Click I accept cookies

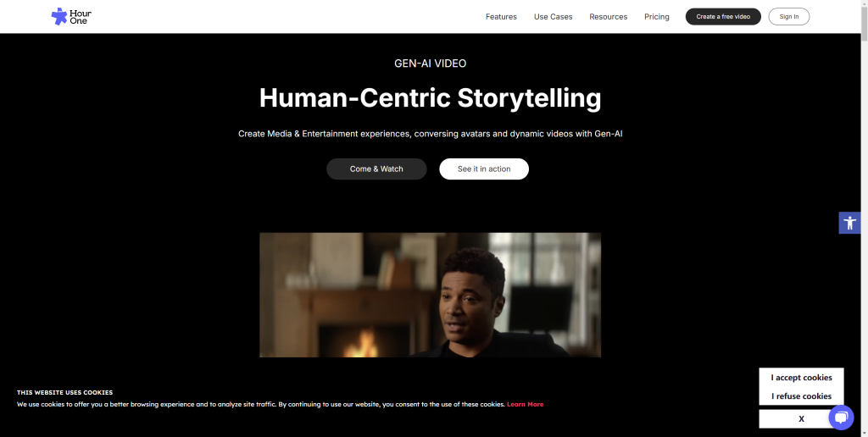(x=801, y=377)
